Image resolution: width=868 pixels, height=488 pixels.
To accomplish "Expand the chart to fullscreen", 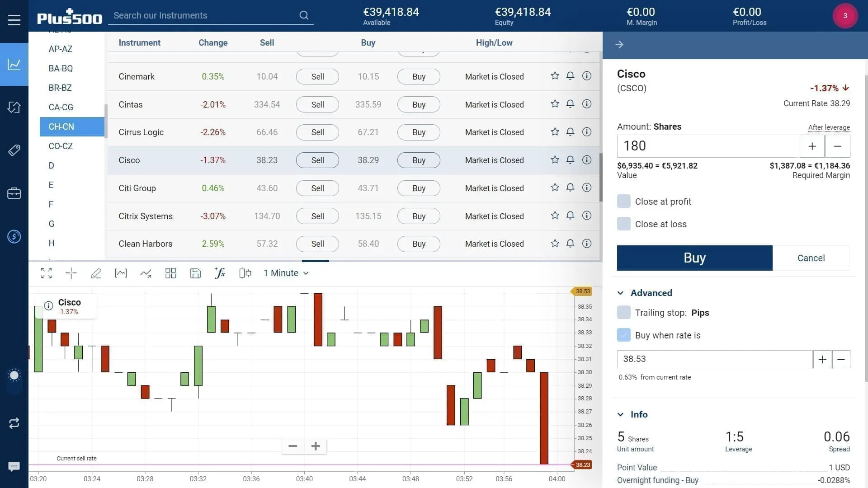I will (x=46, y=273).
